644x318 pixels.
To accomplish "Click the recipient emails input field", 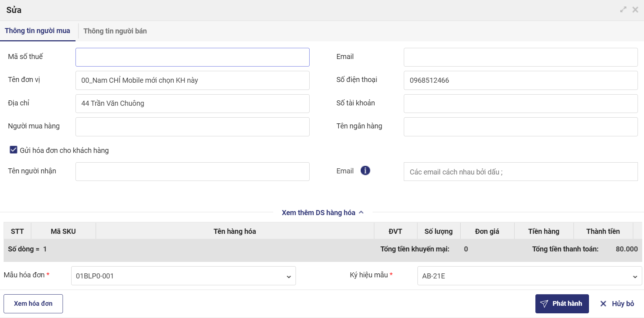I will 520,172.
